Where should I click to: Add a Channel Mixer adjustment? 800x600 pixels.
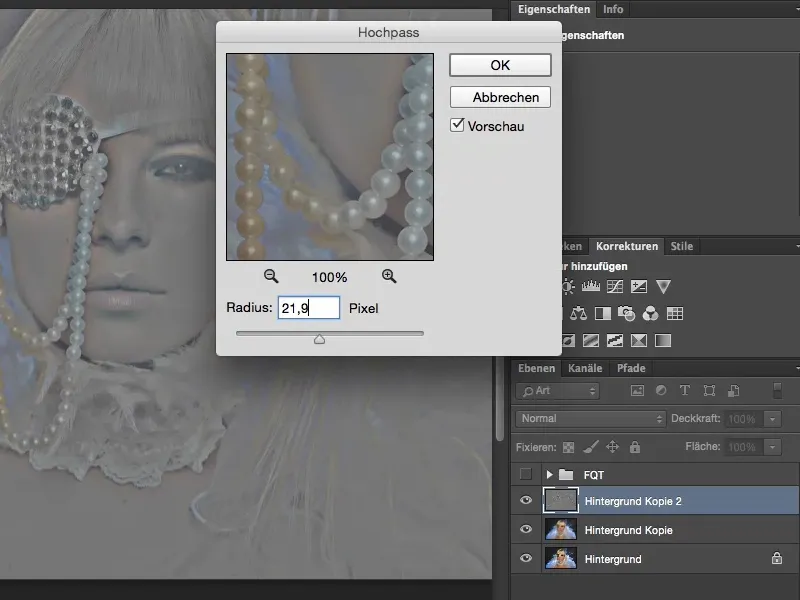(651, 313)
